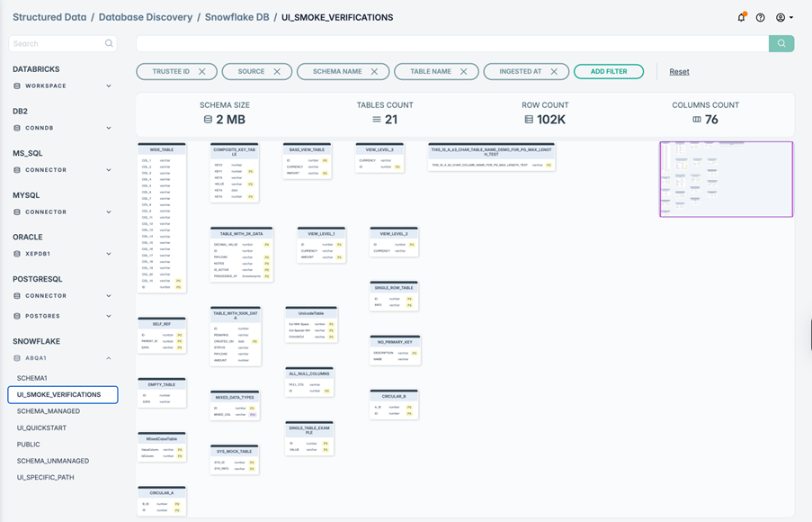Collapse the Snowflake ABQA1 tree
The height and width of the screenshot is (522, 812).
coord(109,358)
